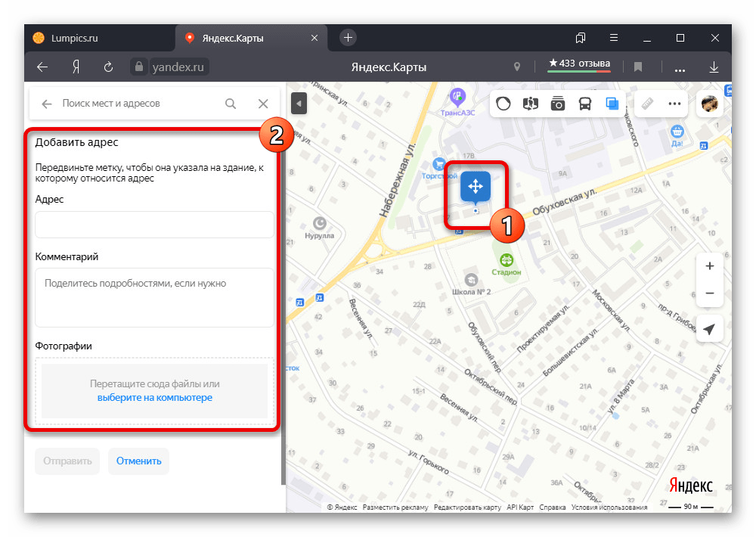Open street panoramas map icon

click(x=531, y=104)
